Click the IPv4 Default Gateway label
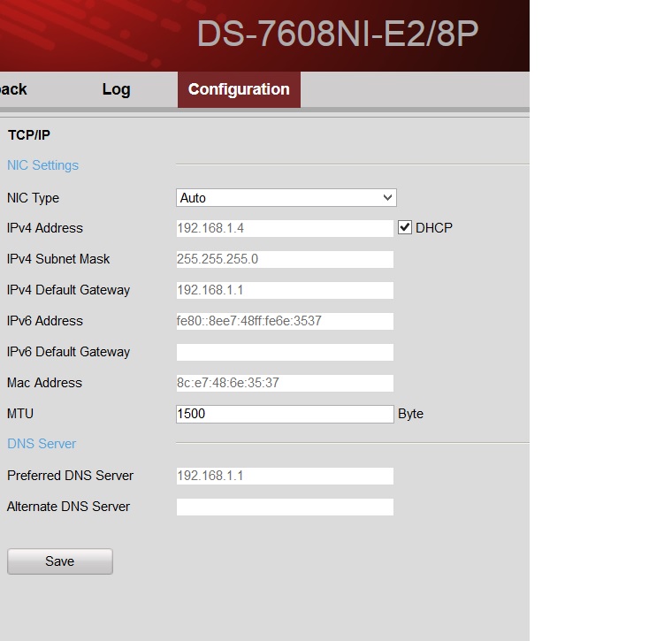The height and width of the screenshot is (641, 672). coord(69,290)
